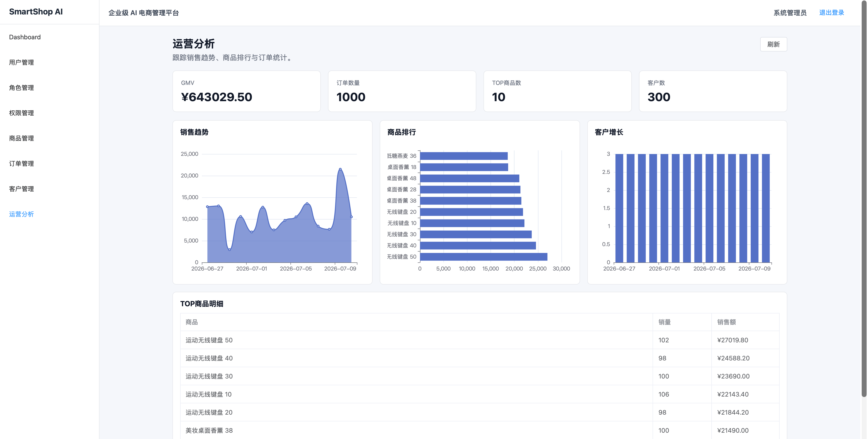
Task: Click the 刷新 button
Action: click(773, 44)
